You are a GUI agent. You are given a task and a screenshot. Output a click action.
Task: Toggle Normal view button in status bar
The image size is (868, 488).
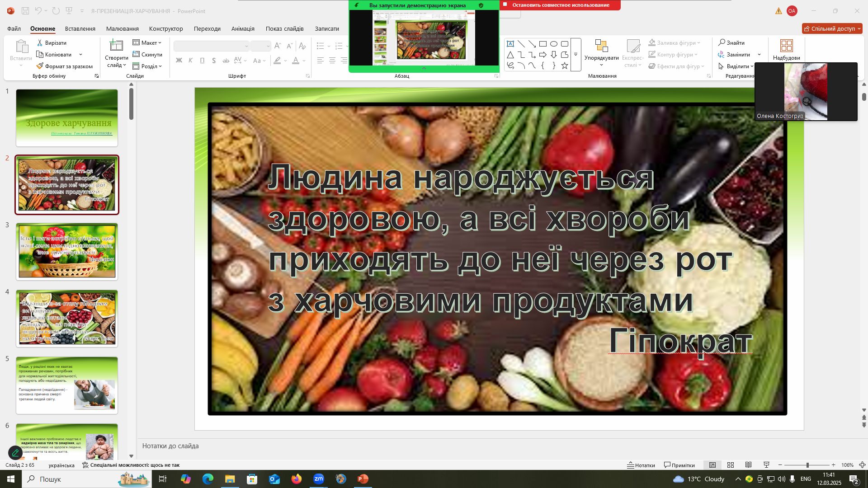[712, 465]
